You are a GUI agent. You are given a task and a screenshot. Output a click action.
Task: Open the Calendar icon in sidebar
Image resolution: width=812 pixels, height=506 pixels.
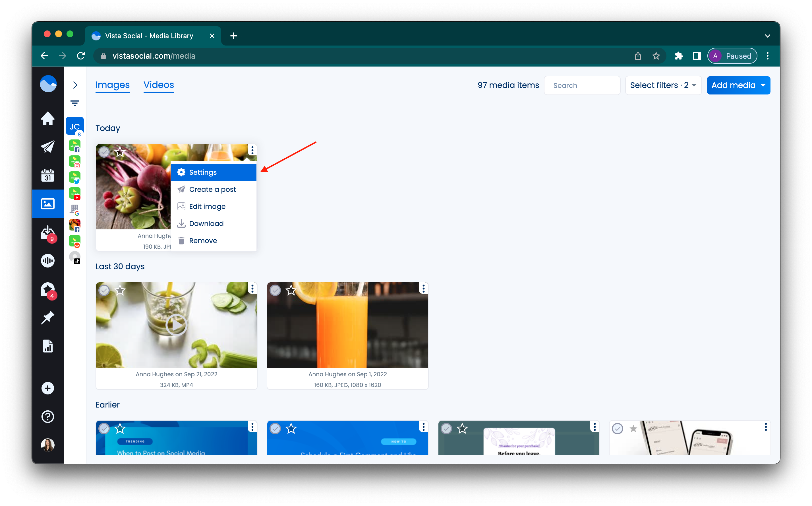[x=48, y=175]
